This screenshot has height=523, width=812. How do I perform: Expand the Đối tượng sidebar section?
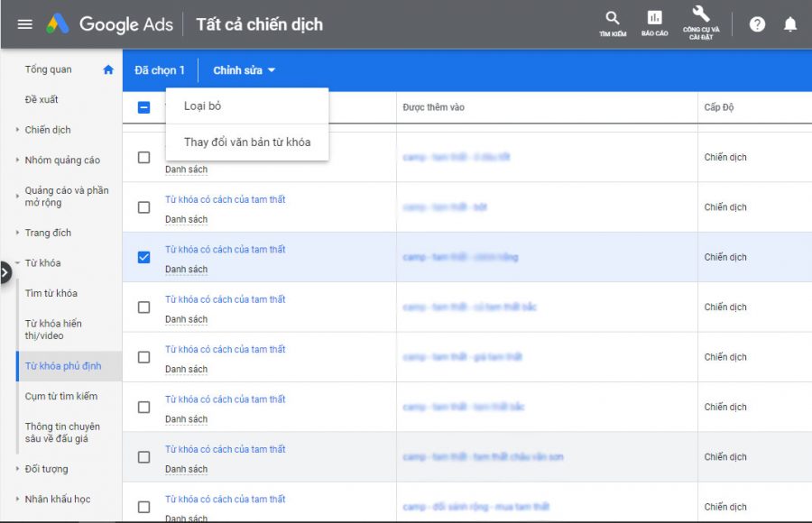pos(46,469)
